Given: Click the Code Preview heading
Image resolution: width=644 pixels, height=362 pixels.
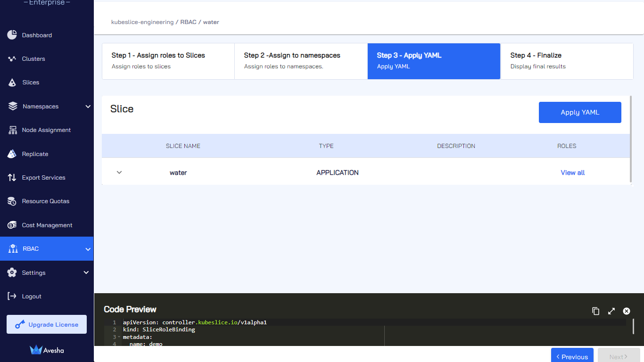Looking at the screenshot, I should [x=130, y=309].
